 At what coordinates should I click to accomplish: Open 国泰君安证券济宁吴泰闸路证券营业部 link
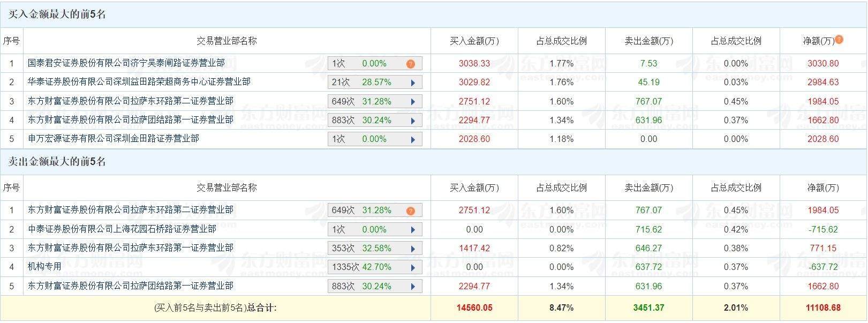(126, 63)
